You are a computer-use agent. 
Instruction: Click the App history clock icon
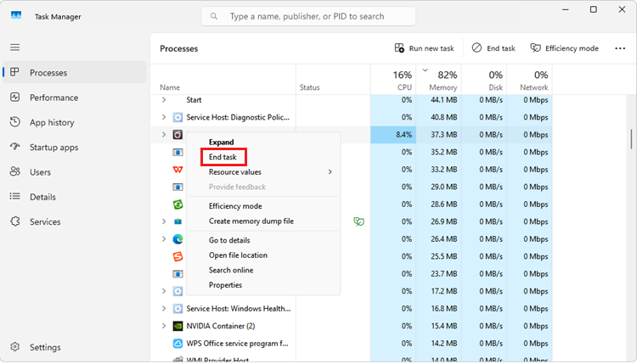point(15,121)
